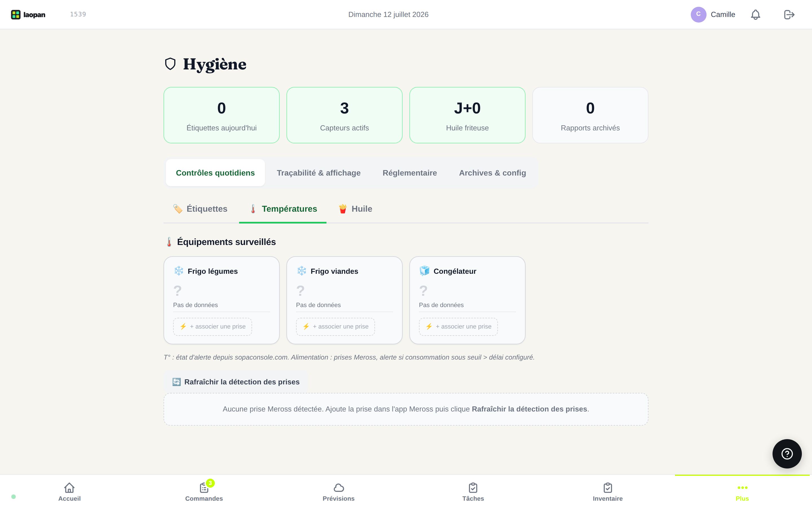The width and height of the screenshot is (812, 508).
Task: Associate a plug to Frigo viandes
Action: [x=335, y=327]
